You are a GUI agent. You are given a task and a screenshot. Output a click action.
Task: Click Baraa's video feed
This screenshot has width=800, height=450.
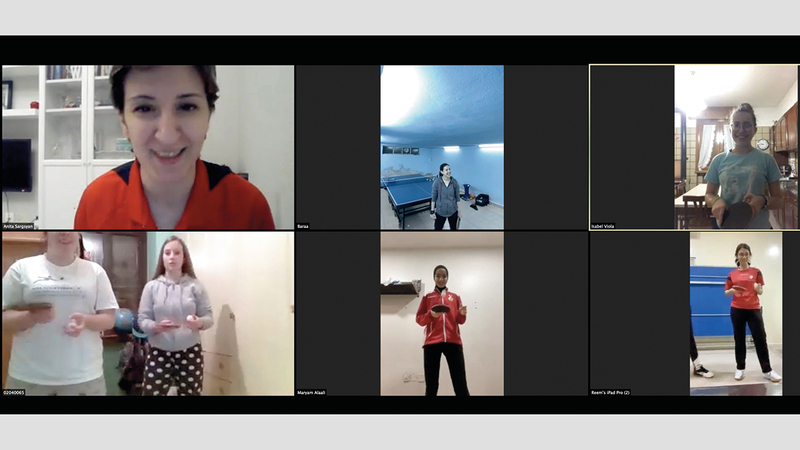pyautogui.click(x=441, y=147)
